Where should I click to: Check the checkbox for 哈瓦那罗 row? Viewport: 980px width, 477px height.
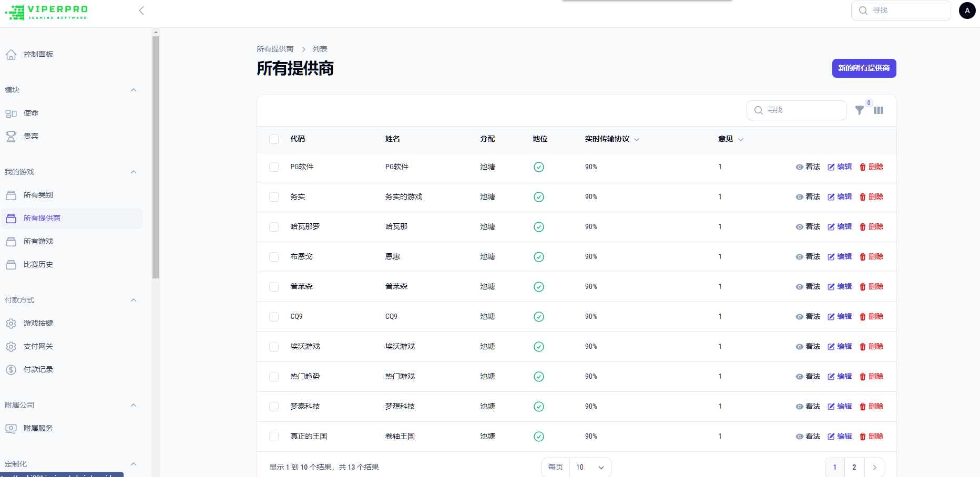(274, 226)
